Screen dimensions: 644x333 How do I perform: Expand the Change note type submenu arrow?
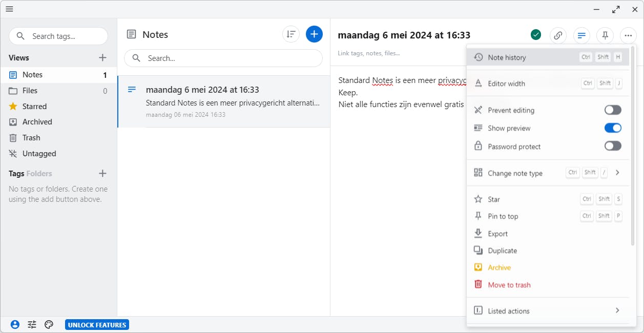click(x=617, y=173)
